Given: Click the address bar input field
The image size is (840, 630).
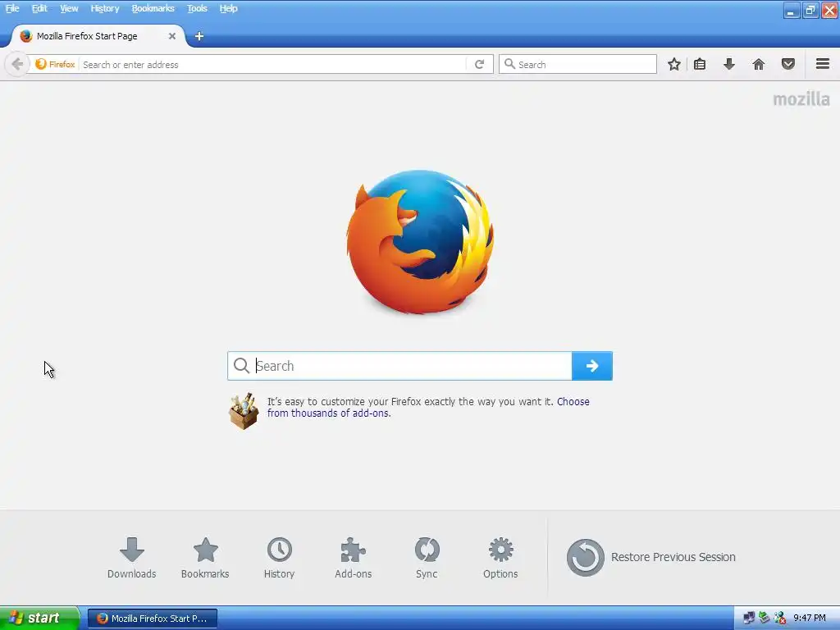Looking at the screenshot, I should 273,64.
